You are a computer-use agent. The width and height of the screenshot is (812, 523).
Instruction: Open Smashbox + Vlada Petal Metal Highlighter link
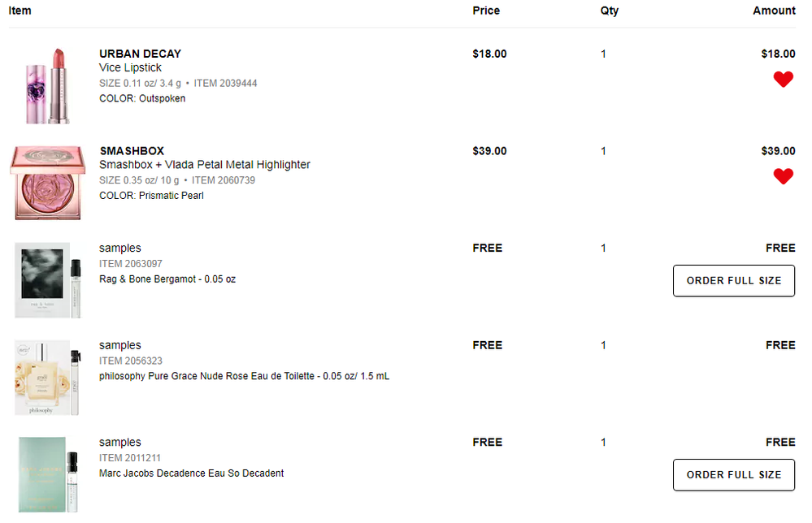click(x=205, y=164)
